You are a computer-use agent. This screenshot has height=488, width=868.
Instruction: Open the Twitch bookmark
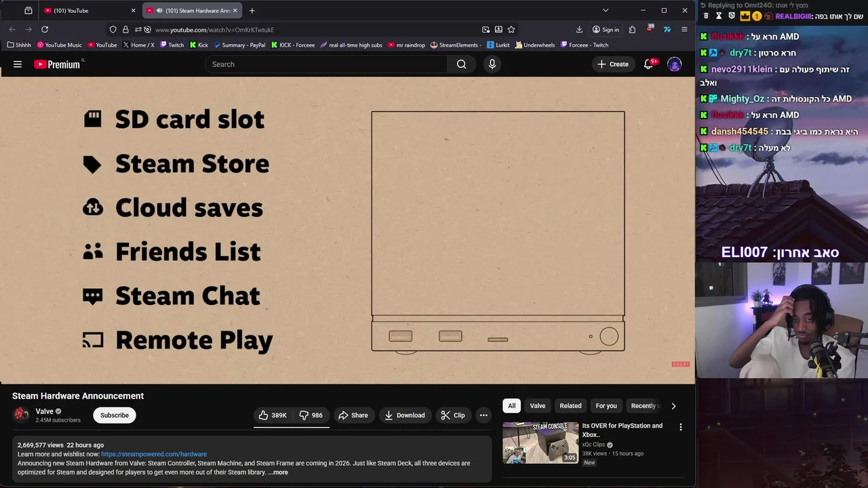pos(172,45)
